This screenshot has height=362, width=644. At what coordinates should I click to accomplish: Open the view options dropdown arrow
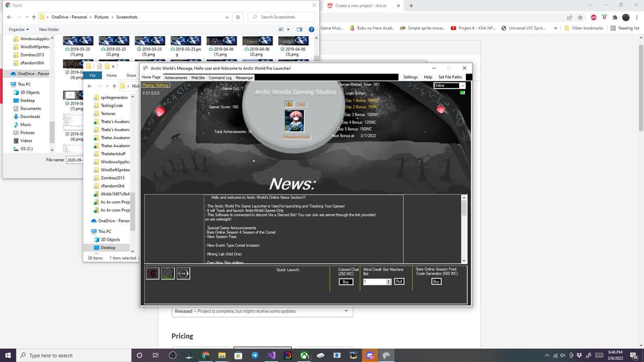(x=288, y=30)
